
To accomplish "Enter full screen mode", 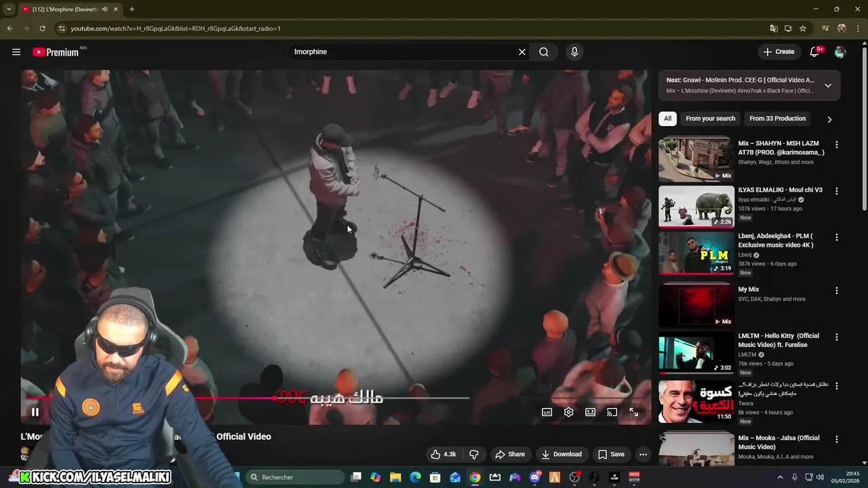I will pyautogui.click(x=634, y=412).
